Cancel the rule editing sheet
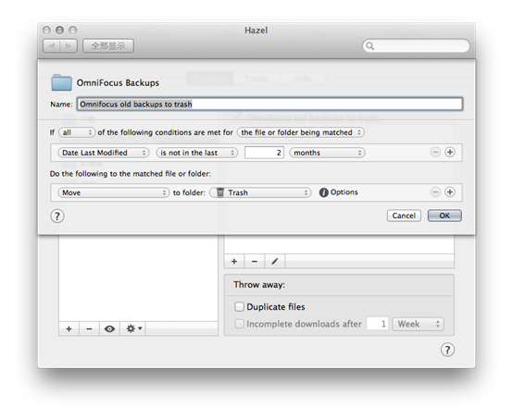The image size is (513, 420). point(404,216)
